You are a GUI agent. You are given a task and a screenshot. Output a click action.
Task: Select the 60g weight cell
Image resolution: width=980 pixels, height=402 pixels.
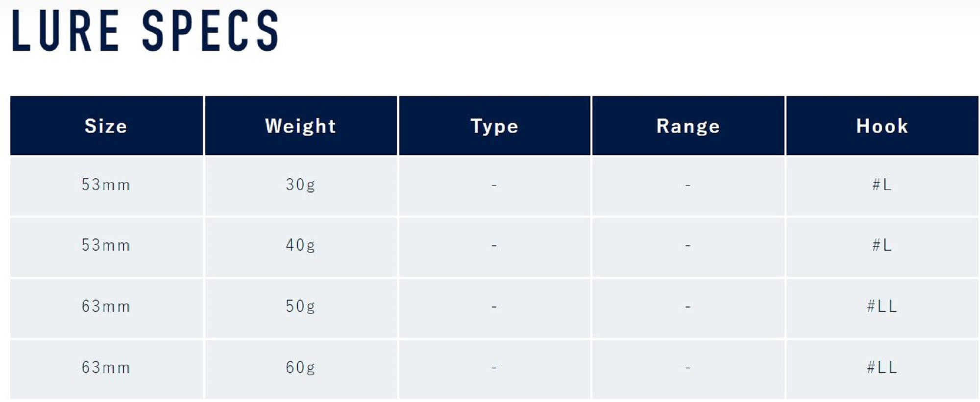300,367
